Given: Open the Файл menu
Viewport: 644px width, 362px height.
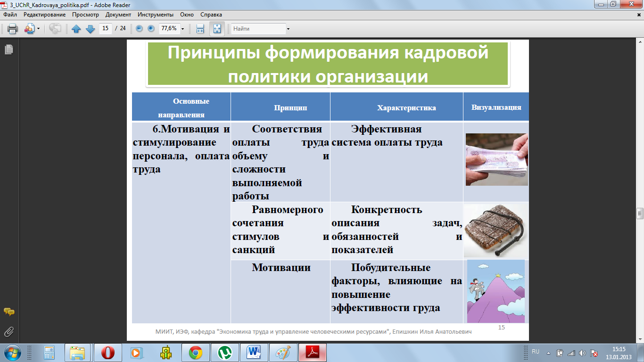Looking at the screenshot, I should 10,15.
